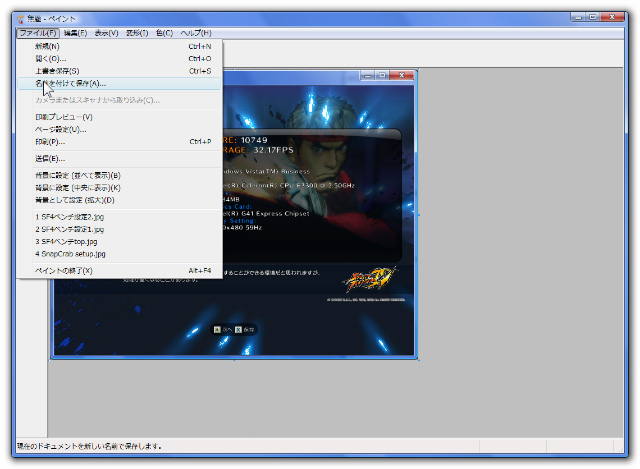Image resolution: width=640 pixels, height=469 pixels.
Task: Open the 変形(I) menu
Action: click(137, 33)
